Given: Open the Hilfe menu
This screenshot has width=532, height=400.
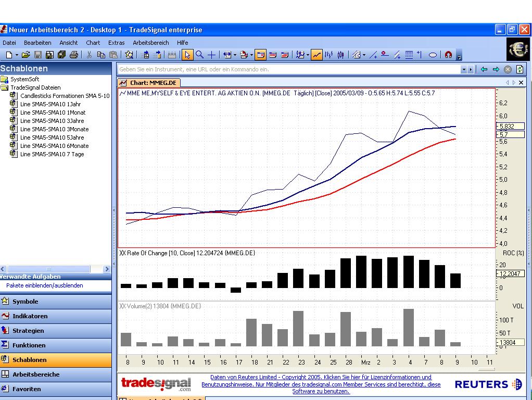Looking at the screenshot, I should point(183,43).
